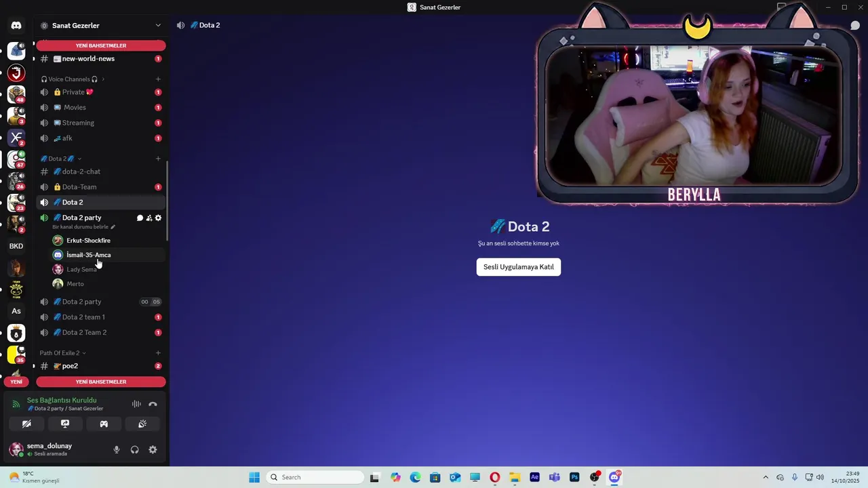
Task: Show voice connection signal details
Action: pos(16,404)
